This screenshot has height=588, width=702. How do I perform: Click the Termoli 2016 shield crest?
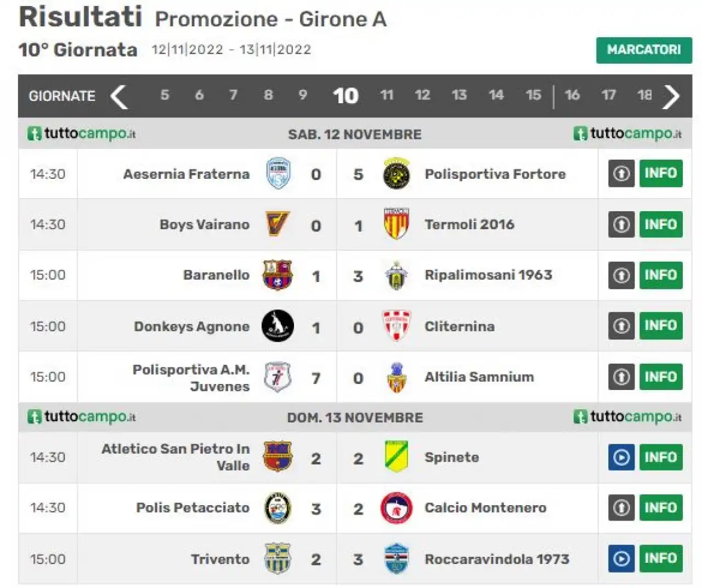click(x=397, y=224)
